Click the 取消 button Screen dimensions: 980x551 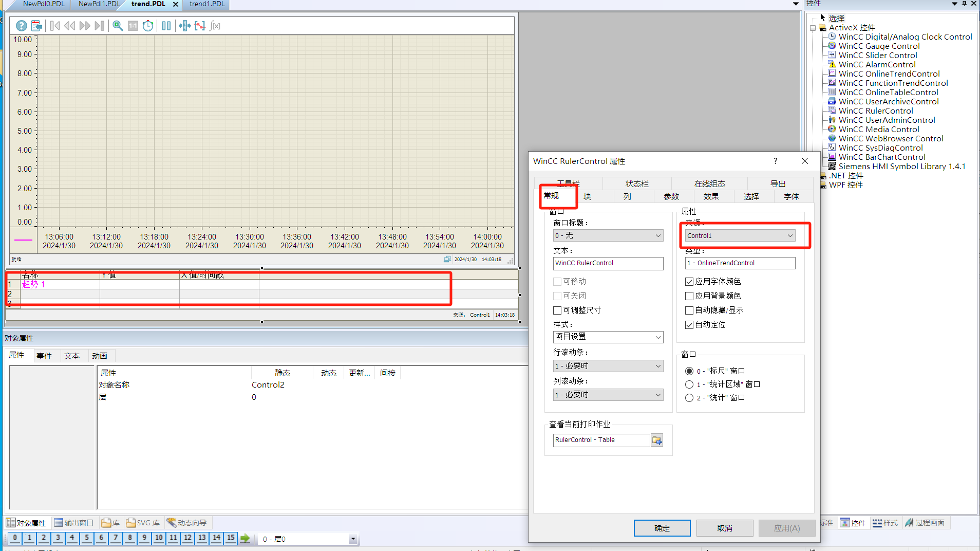[725, 528]
